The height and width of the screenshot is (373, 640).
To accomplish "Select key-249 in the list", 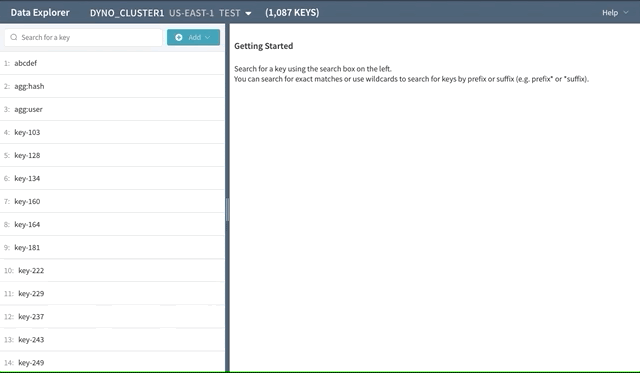I will (x=112, y=362).
